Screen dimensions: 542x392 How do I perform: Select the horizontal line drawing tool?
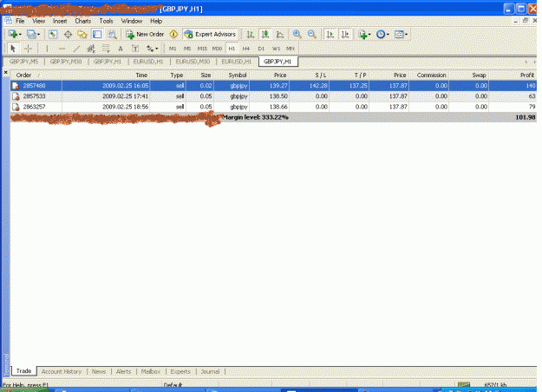pos(62,49)
